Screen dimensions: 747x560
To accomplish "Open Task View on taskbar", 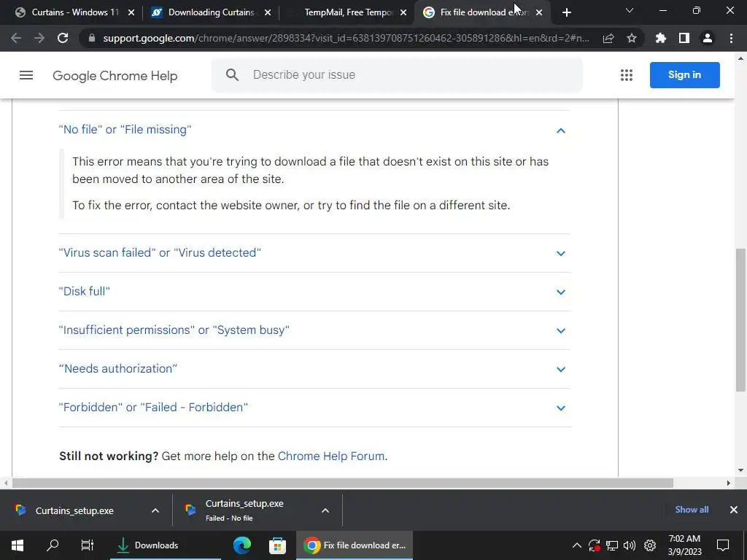I will click(88, 545).
